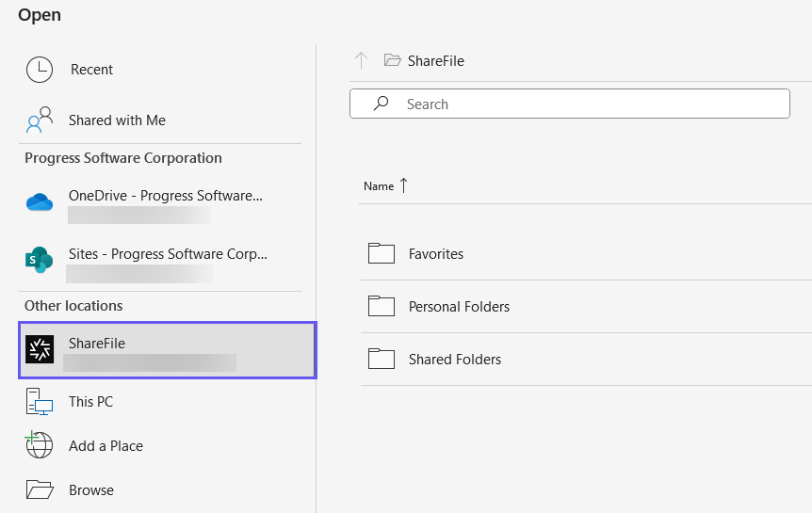Click the ShareFile breadcrumb folder icon
This screenshot has width=812, height=513.
pos(393,60)
